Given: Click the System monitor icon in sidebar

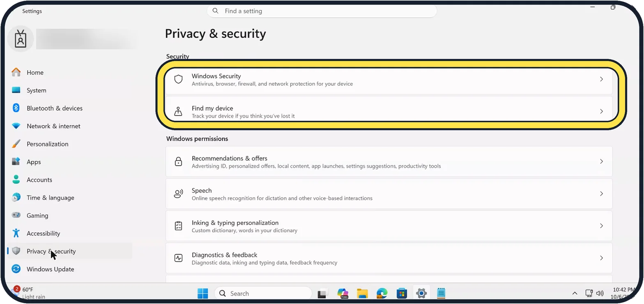Looking at the screenshot, I should (x=16, y=90).
